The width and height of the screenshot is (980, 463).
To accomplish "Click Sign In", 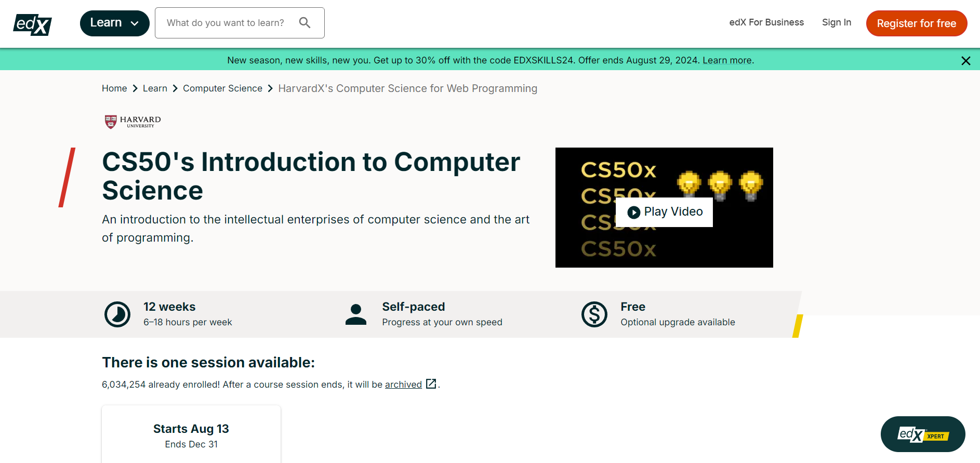I will 837,22.
